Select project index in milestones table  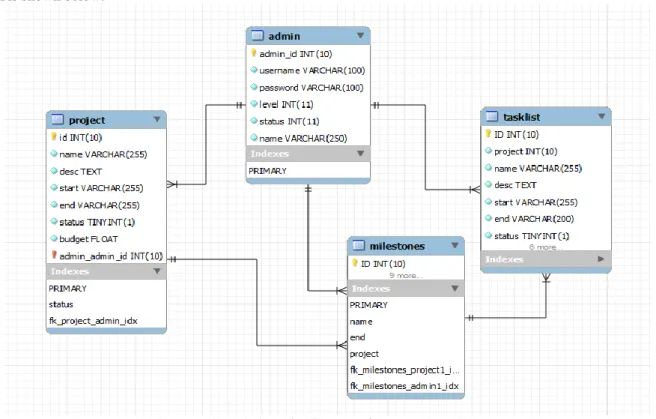(x=364, y=354)
